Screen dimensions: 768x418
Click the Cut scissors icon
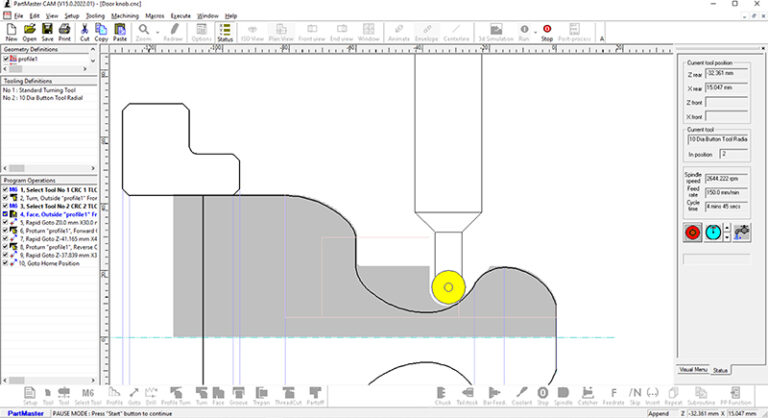pos(84,32)
